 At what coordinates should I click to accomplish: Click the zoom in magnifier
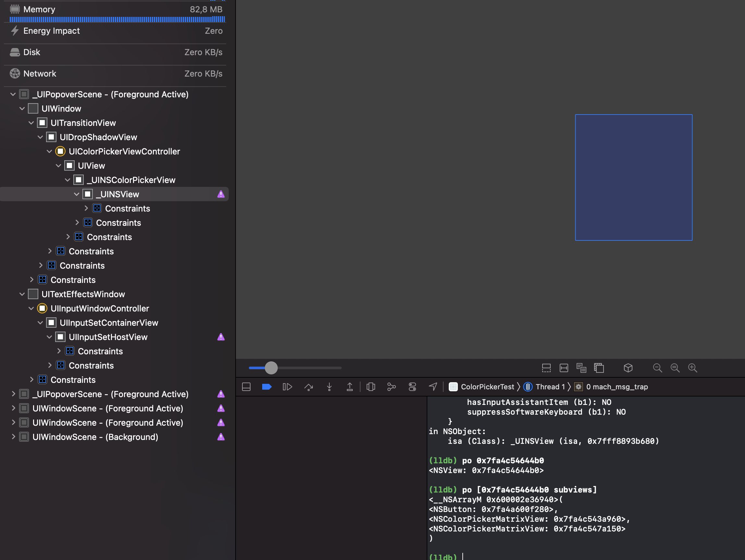(692, 368)
